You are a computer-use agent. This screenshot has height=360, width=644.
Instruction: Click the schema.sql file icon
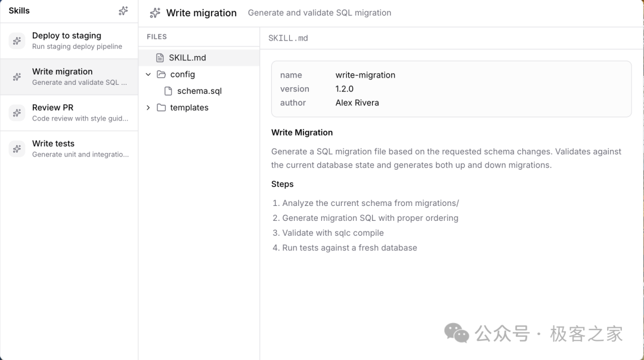[x=168, y=91]
